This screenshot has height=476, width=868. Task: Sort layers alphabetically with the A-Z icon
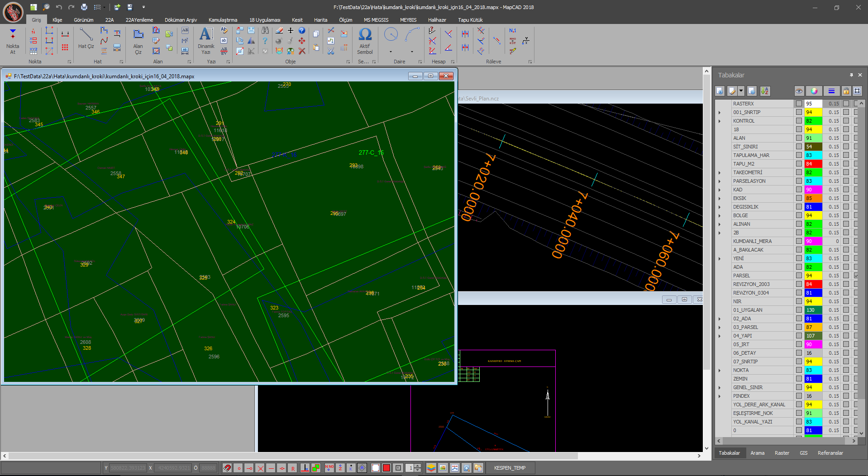(x=764, y=91)
